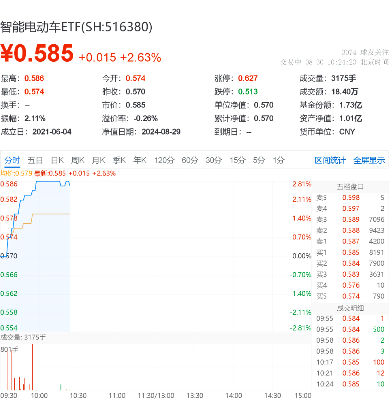Select the 卖3 order row 0.589
Image resolution: width=389 pixels, height=414 pixels.
tap(350, 220)
